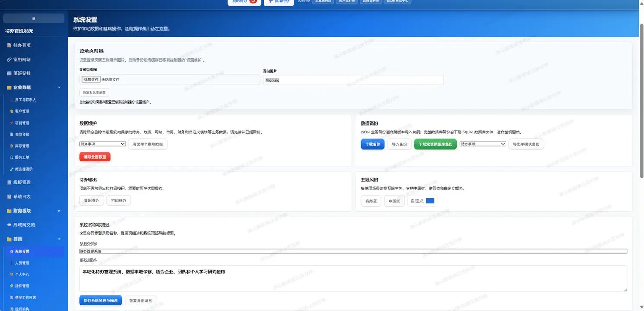This screenshot has height=311, width=644.
Task: Open 合同台账 via its file icon
Action: click(x=11, y=135)
